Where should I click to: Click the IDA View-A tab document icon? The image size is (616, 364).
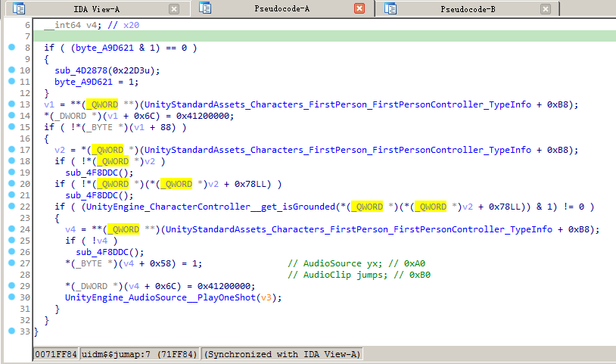(x=19, y=8)
